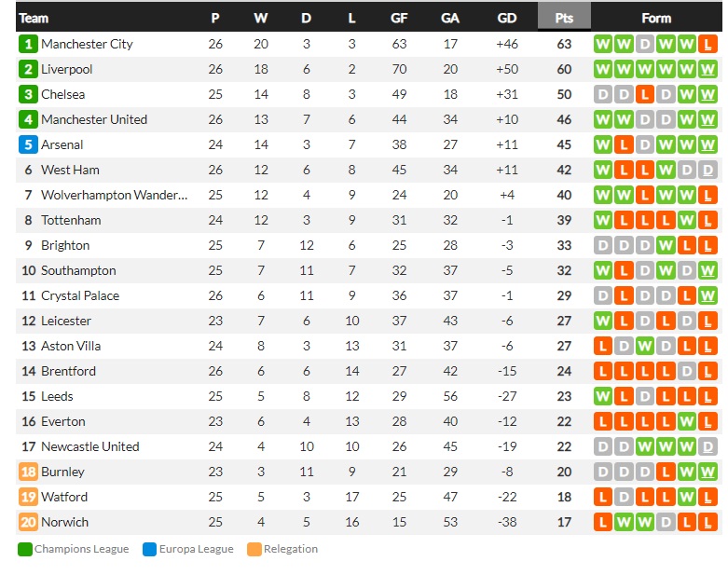This screenshot has width=728, height=575.
Task: Click Manchester City's latest L form icon
Action: 707,45
